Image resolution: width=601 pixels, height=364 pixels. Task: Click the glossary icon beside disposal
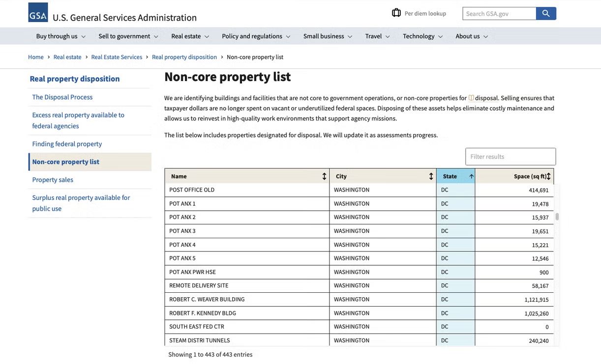point(471,98)
